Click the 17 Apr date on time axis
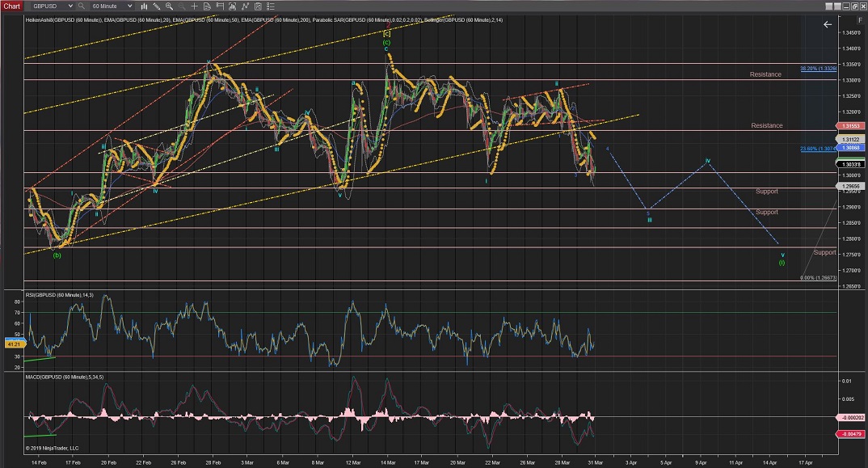 click(x=806, y=462)
